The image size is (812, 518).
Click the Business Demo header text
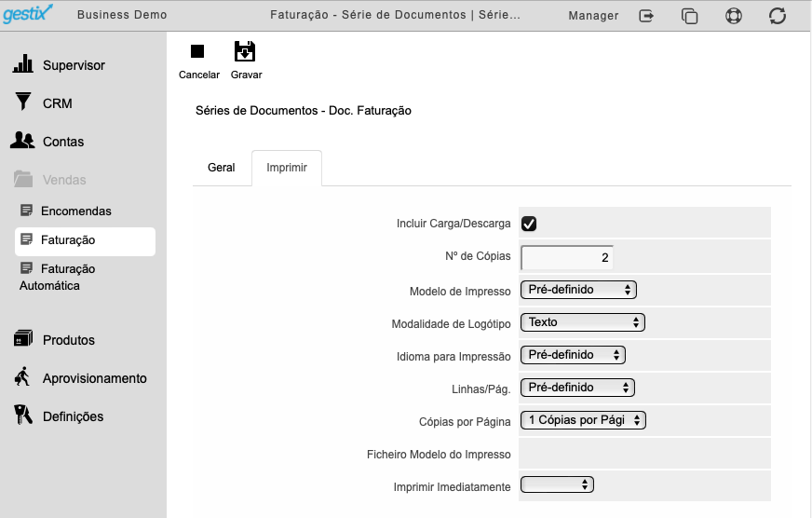122,15
